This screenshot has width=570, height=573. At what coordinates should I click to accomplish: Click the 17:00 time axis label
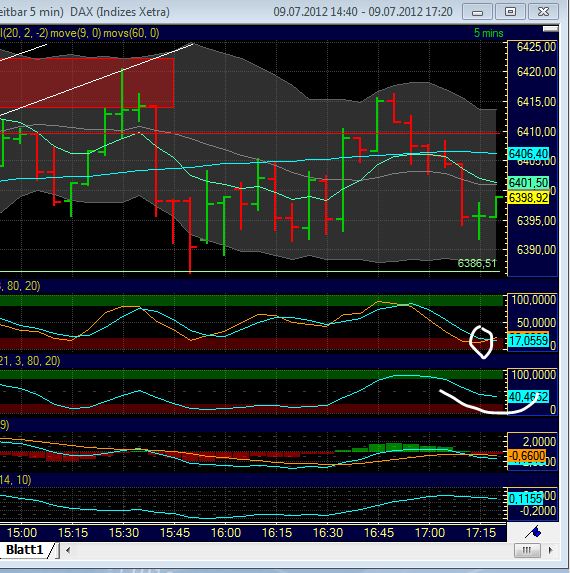(x=430, y=532)
